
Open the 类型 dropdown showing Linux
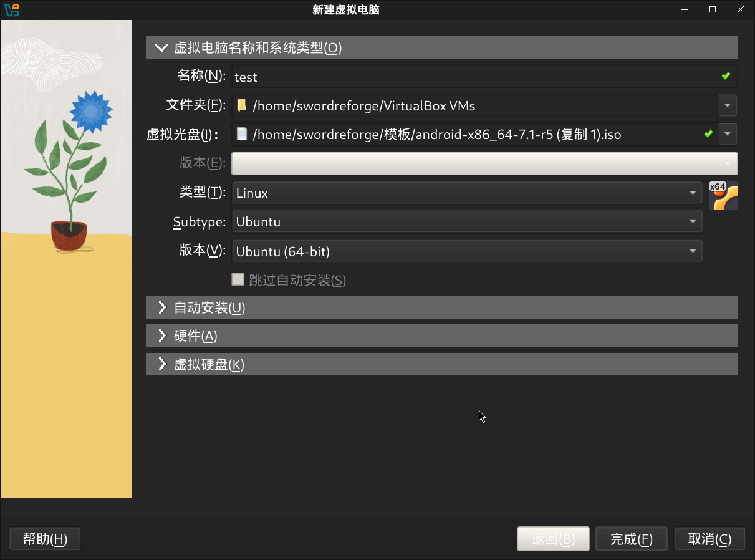click(693, 193)
